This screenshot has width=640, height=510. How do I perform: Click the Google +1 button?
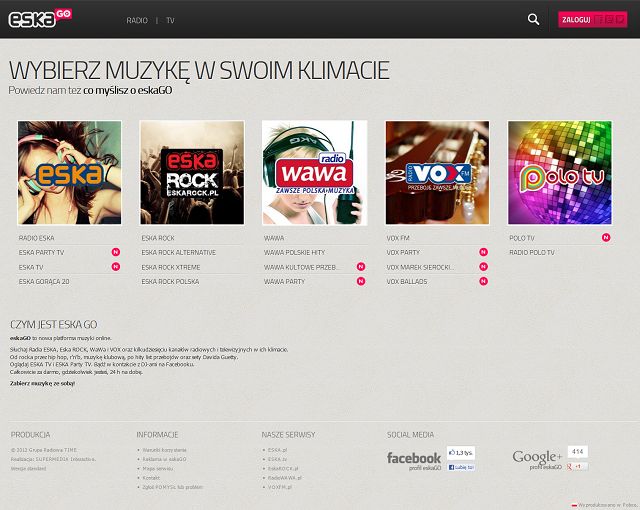(x=577, y=466)
